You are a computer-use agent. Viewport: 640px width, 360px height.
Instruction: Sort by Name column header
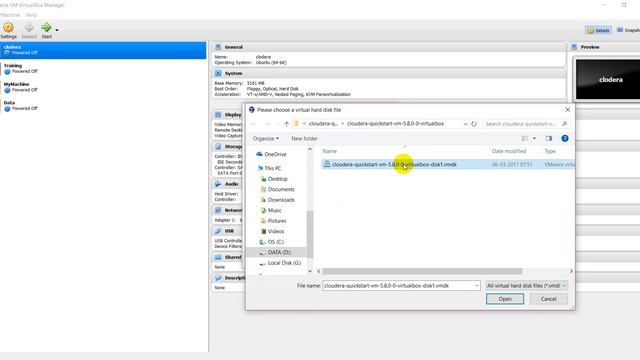[330, 151]
